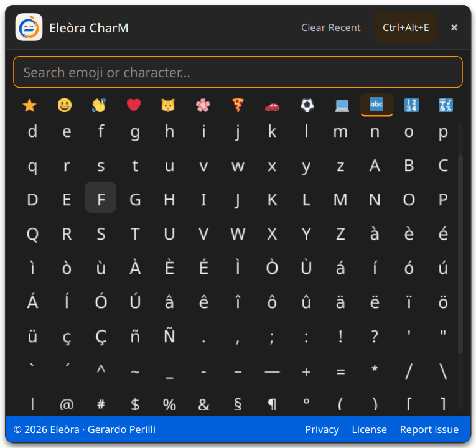
Task: Open the Report issue link
Action: click(x=429, y=429)
